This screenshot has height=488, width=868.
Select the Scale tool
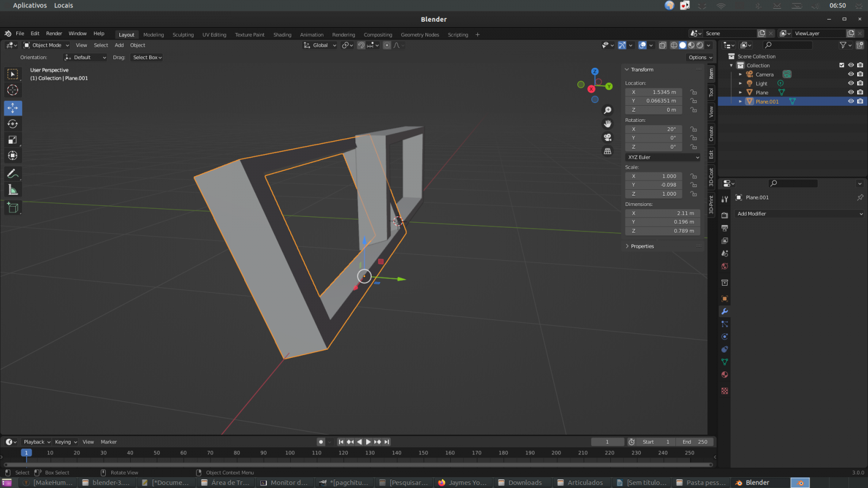pyautogui.click(x=13, y=140)
